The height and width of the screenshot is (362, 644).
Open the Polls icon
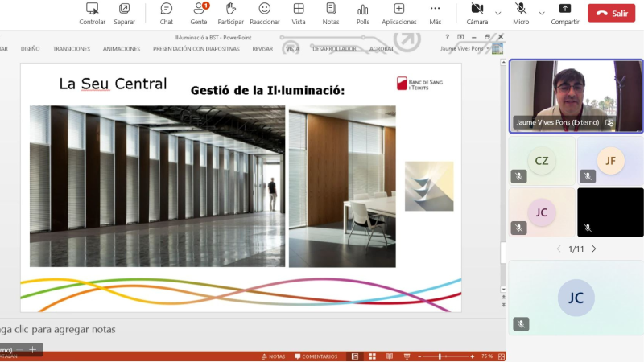pyautogui.click(x=363, y=14)
